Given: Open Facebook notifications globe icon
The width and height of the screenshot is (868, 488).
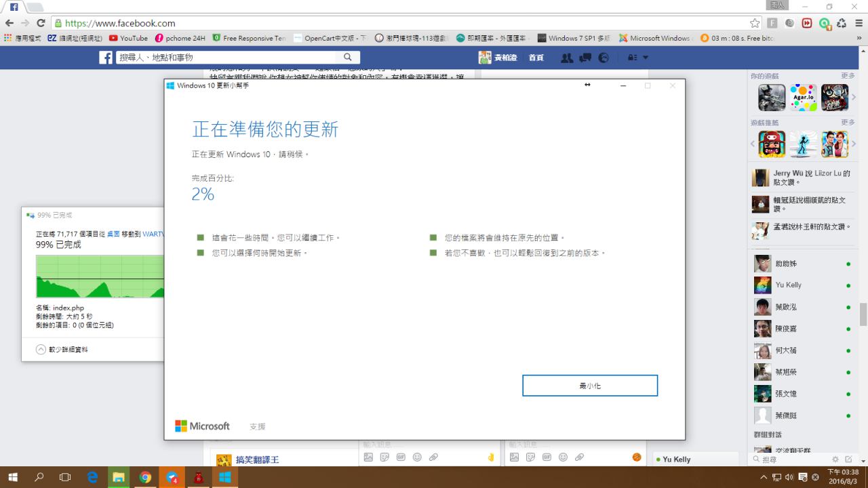Looking at the screenshot, I should 604,58.
